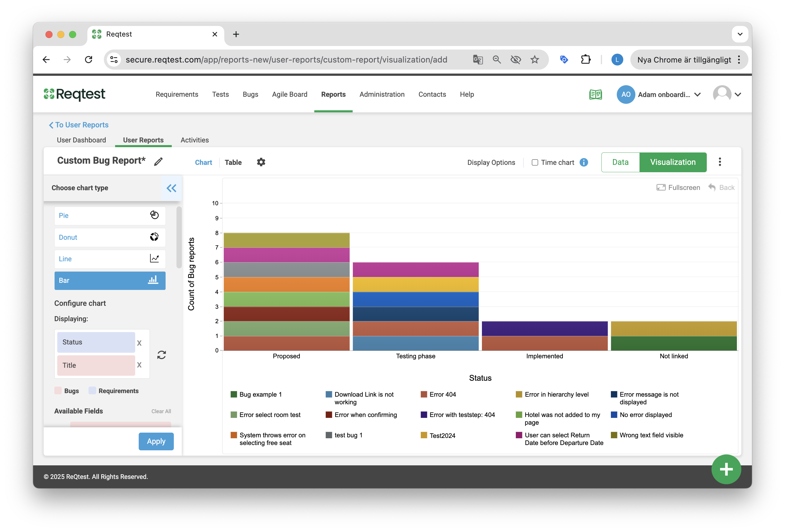Switch to Data view
Viewport: 785px width, 532px height.
click(x=620, y=162)
